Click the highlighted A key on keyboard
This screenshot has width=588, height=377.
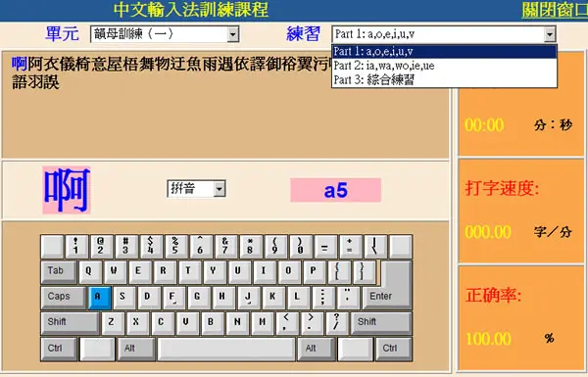point(99,298)
